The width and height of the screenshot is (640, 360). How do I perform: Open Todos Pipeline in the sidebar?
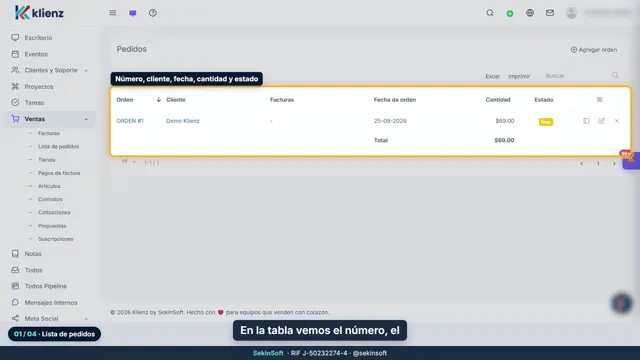point(45,286)
